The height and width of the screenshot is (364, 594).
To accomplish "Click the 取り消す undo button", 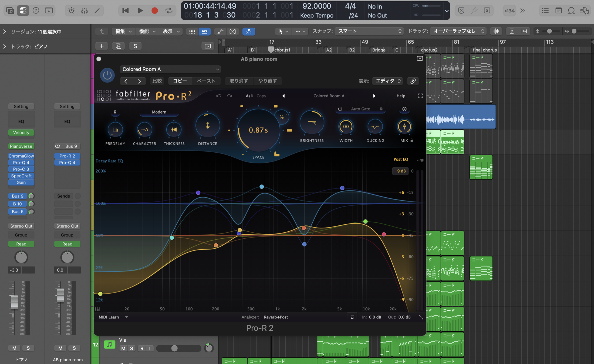I will pos(239,81).
